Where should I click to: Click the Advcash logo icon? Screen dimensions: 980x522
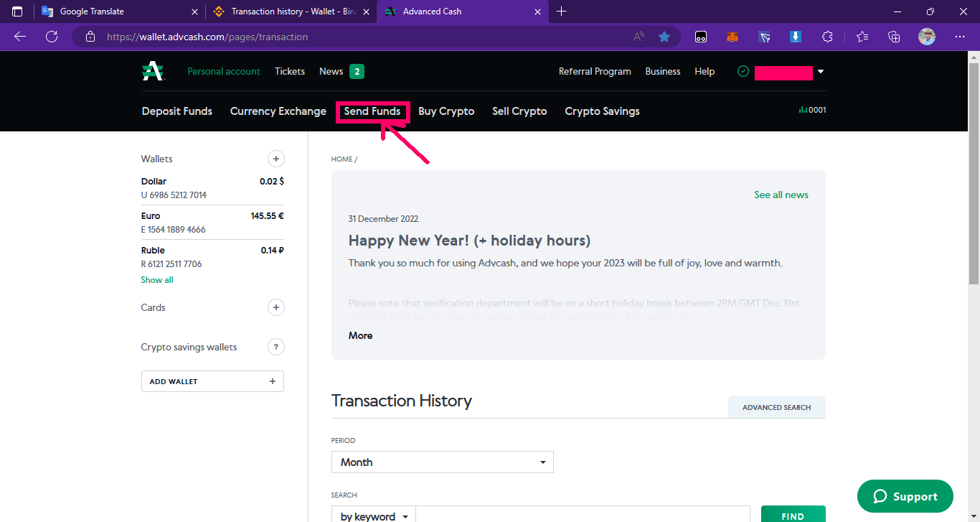pyautogui.click(x=152, y=71)
